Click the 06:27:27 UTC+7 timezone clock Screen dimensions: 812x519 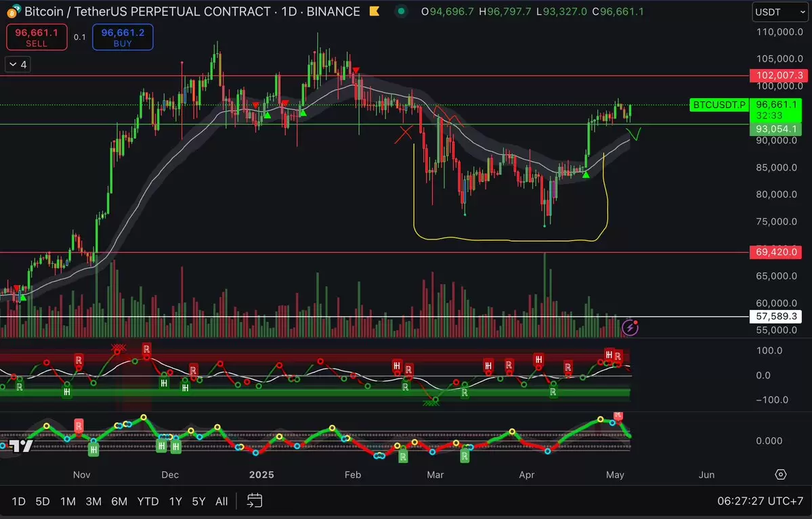(x=761, y=501)
